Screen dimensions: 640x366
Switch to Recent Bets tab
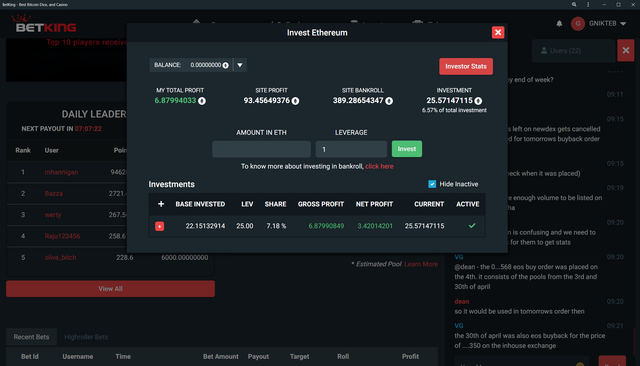coord(31,337)
